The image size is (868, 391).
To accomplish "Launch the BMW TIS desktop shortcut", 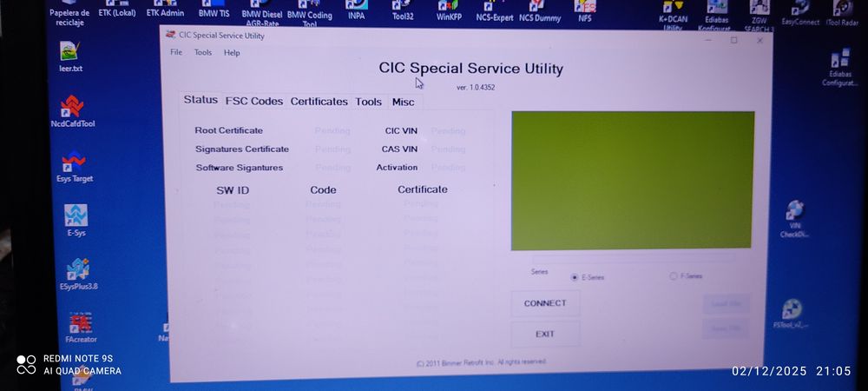I will 214,9.
